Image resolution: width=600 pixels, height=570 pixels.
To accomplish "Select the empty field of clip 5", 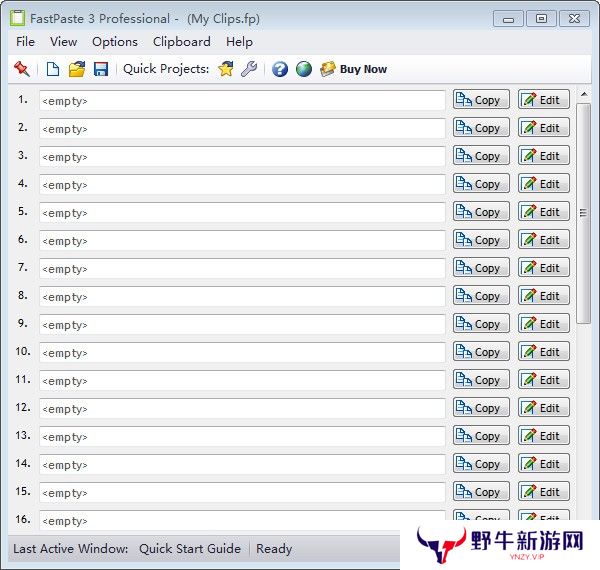I will [242, 212].
